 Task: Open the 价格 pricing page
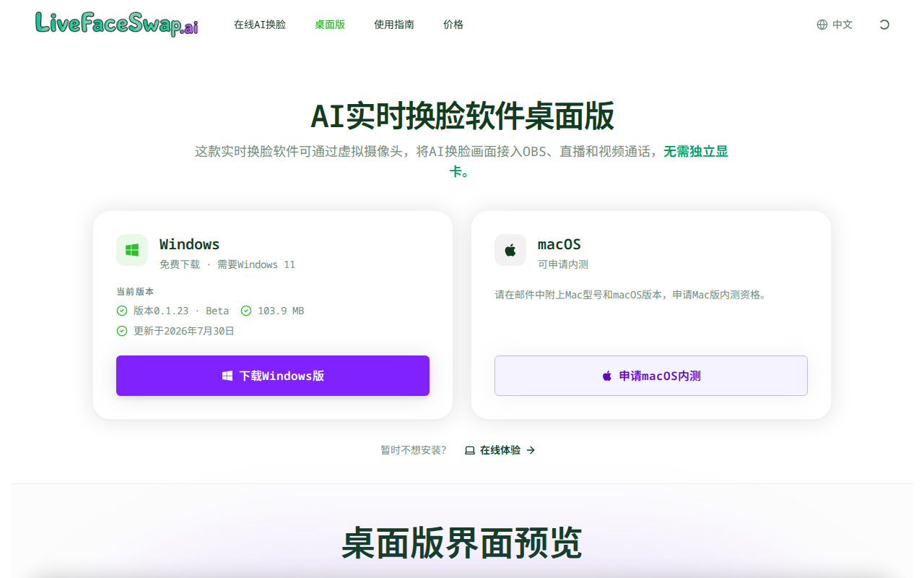[x=453, y=25]
